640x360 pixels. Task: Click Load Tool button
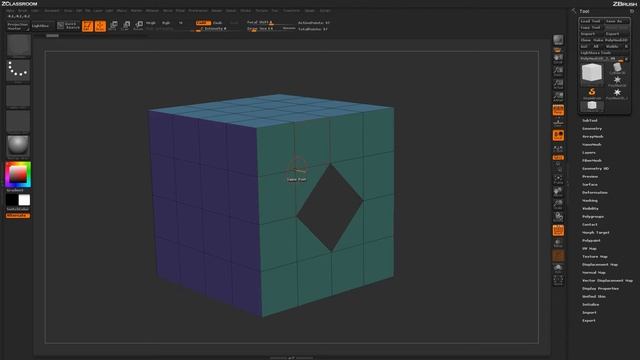pos(591,21)
